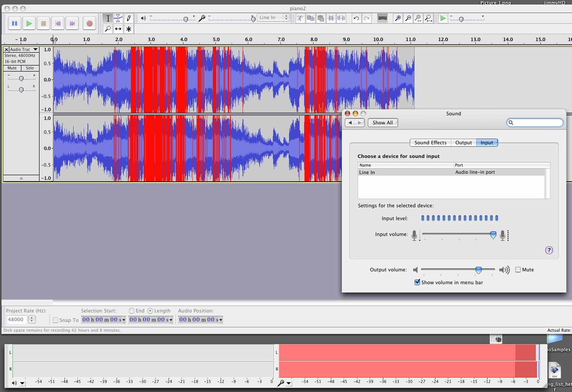Image resolution: width=572 pixels, height=392 pixels.
Task: Enable the Snap To checkbox
Action: (x=55, y=320)
